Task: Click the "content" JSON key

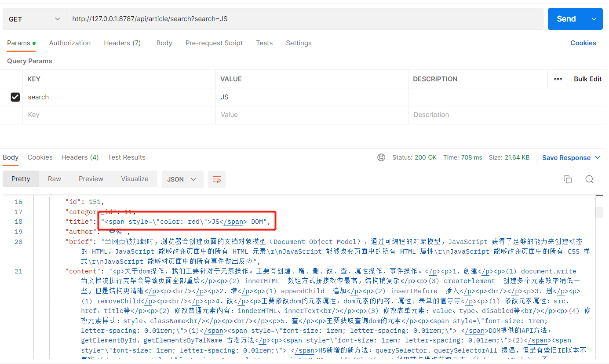Action: coord(83,271)
